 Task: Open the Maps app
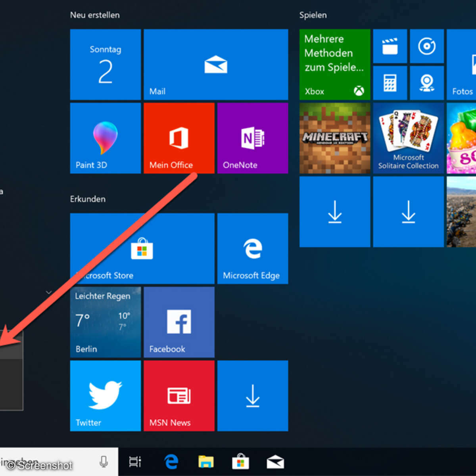[426, 83]
